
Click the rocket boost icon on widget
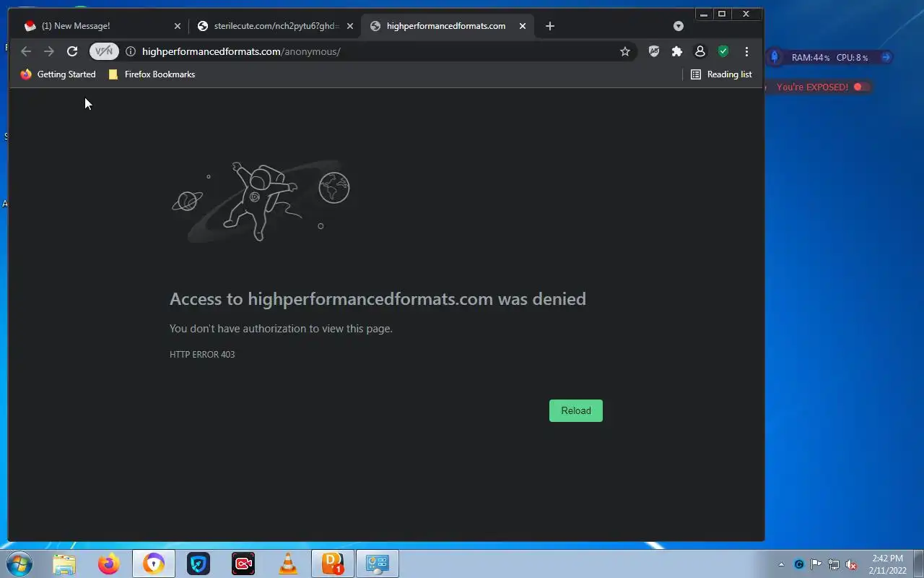[x=775, y=57]
